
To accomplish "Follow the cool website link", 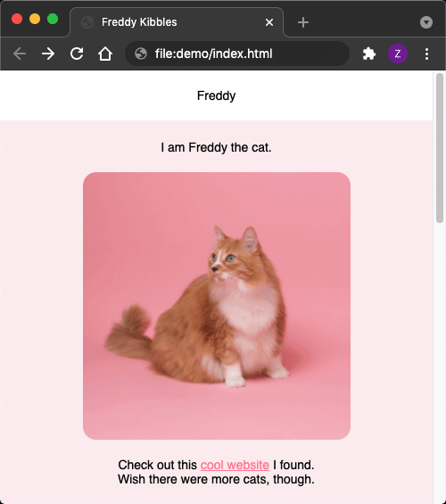I will coord(235,465).
